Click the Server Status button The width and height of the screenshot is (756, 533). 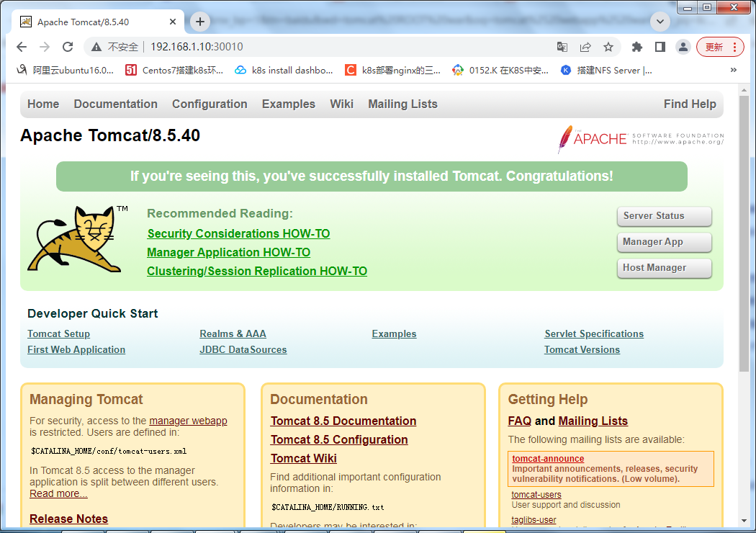[x=665, y=216]
